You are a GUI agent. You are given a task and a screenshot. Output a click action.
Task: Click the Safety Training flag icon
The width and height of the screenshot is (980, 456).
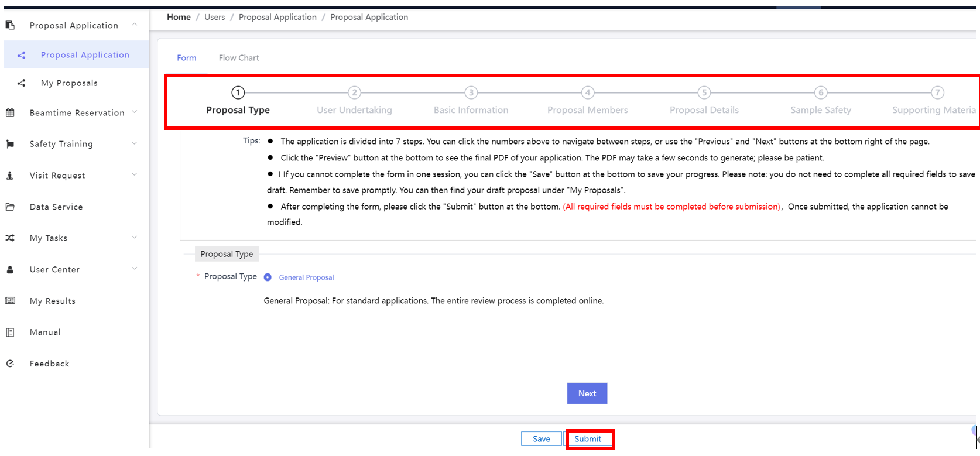point(10,144)
